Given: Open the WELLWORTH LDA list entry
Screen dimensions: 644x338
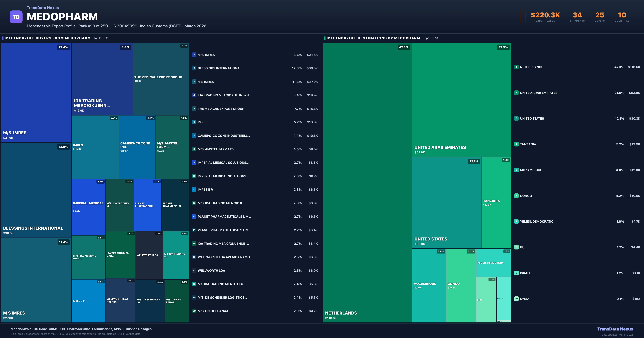Looking at the screenshot, I should pyautogui.click(x=211, y=271).
